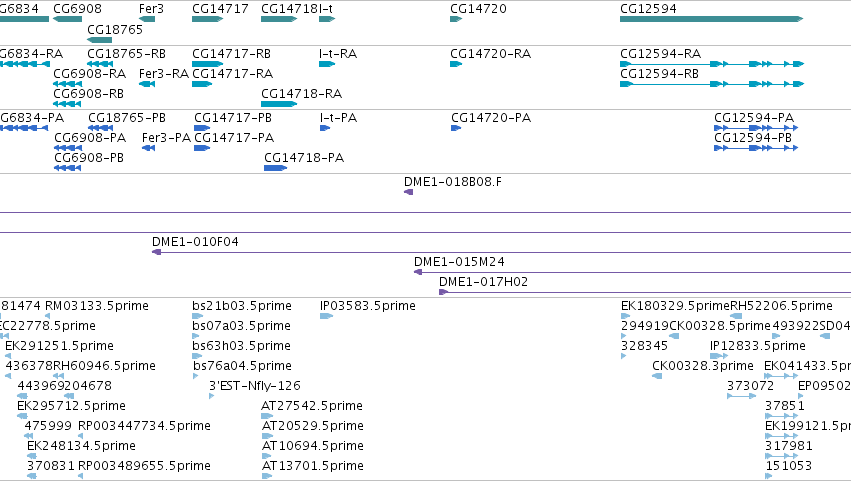Select the RM03133.5prime EST
This screenshot has width=851, height=481.
click(47, 316)
